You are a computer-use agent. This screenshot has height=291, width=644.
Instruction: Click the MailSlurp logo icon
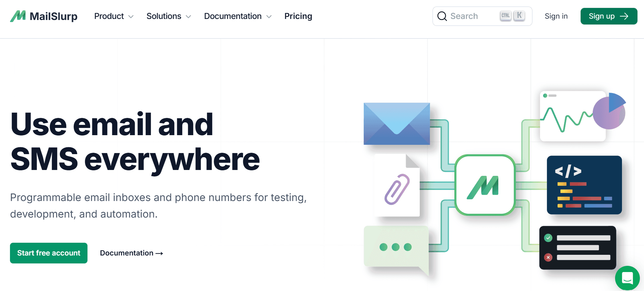pyautogui.click(x=18, y=16)
